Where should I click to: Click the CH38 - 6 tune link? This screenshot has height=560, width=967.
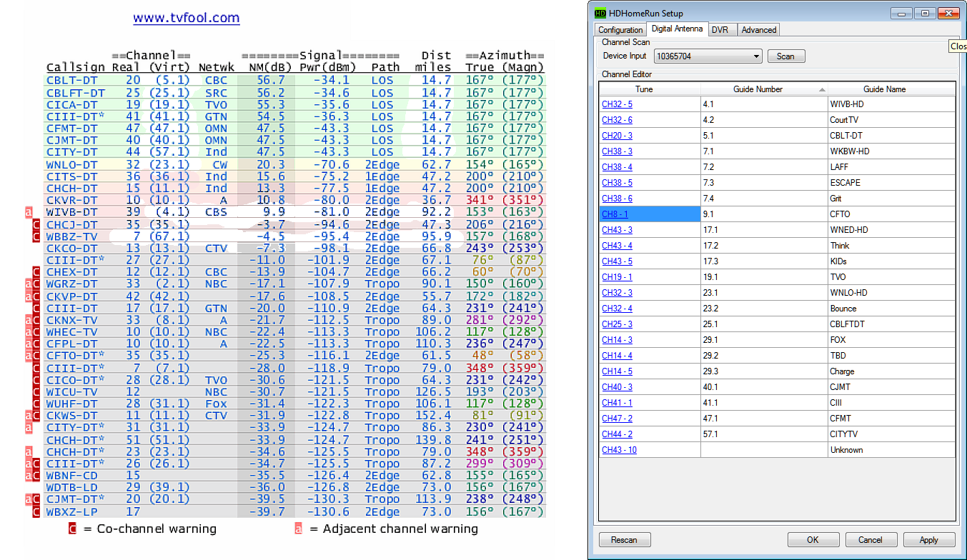[617, 199]
